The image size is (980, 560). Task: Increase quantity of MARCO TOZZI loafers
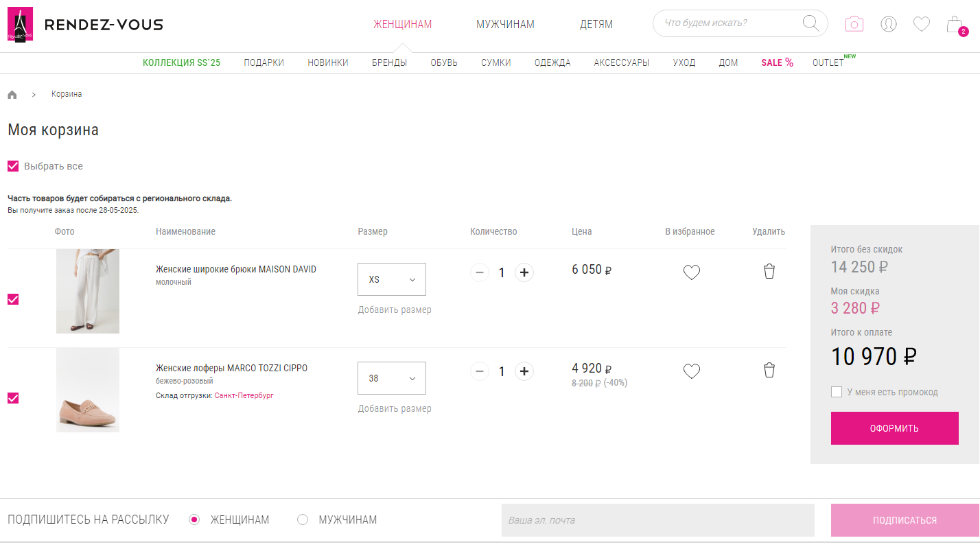coord(524,371)
